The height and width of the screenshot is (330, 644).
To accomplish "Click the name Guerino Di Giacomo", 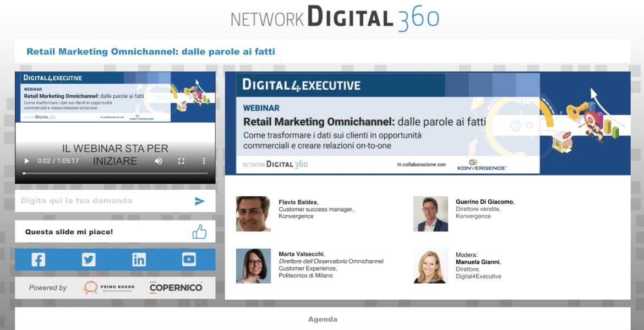I will (484, 202).
